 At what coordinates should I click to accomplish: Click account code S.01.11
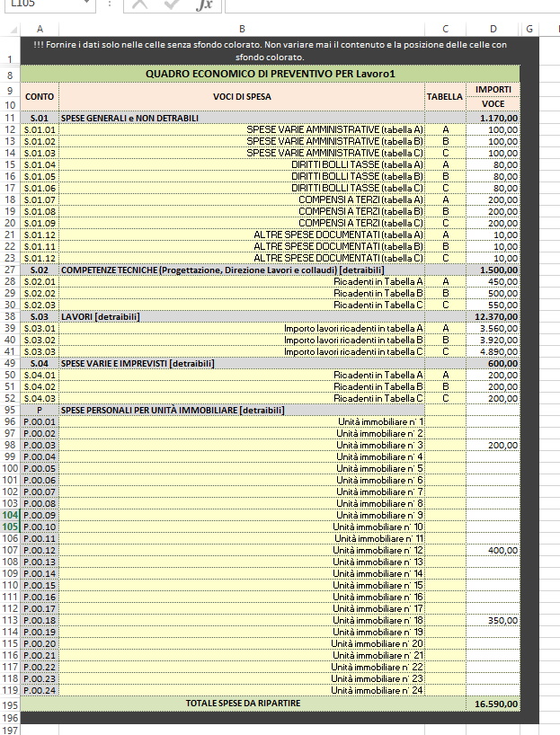[40, 246]
